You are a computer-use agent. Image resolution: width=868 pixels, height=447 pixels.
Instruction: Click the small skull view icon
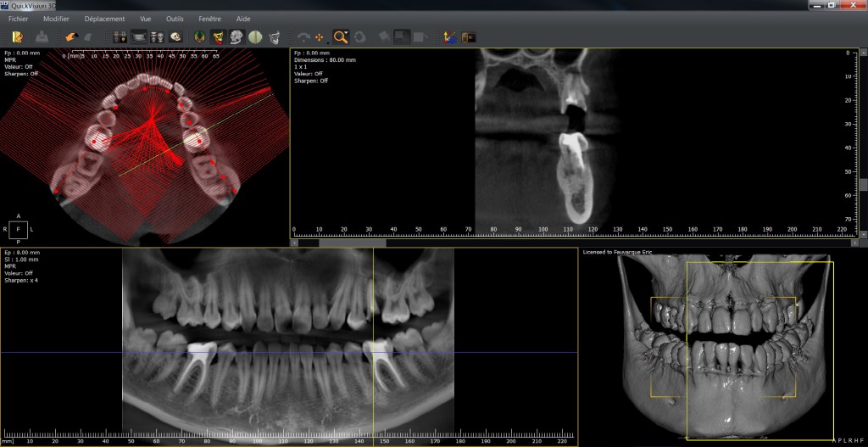(x=175, y=36)
